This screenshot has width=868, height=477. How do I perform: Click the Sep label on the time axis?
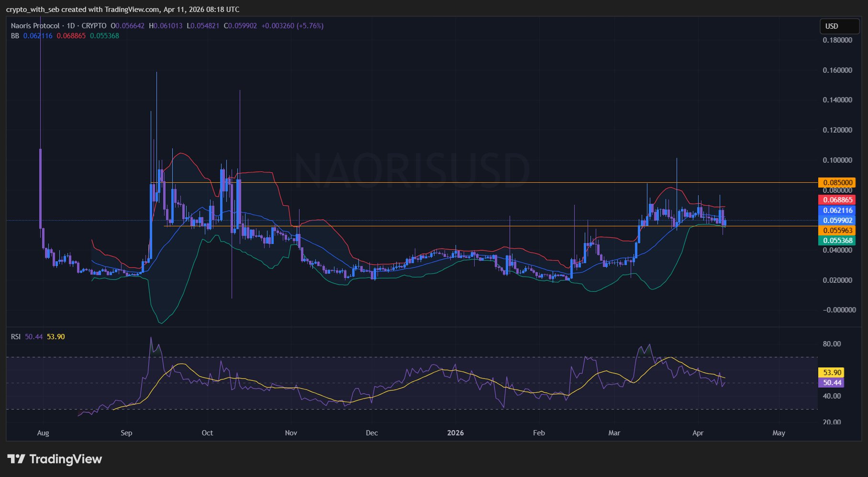tap(126, 433)
